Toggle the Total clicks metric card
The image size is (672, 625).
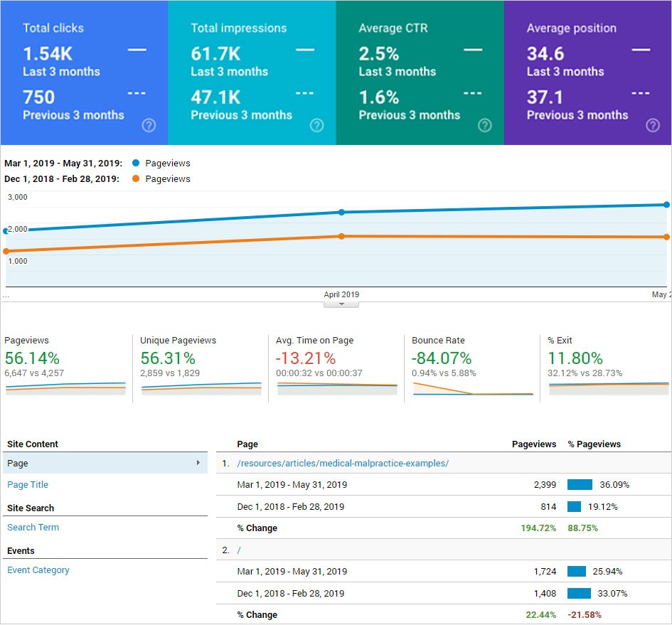tap(84, 73)
